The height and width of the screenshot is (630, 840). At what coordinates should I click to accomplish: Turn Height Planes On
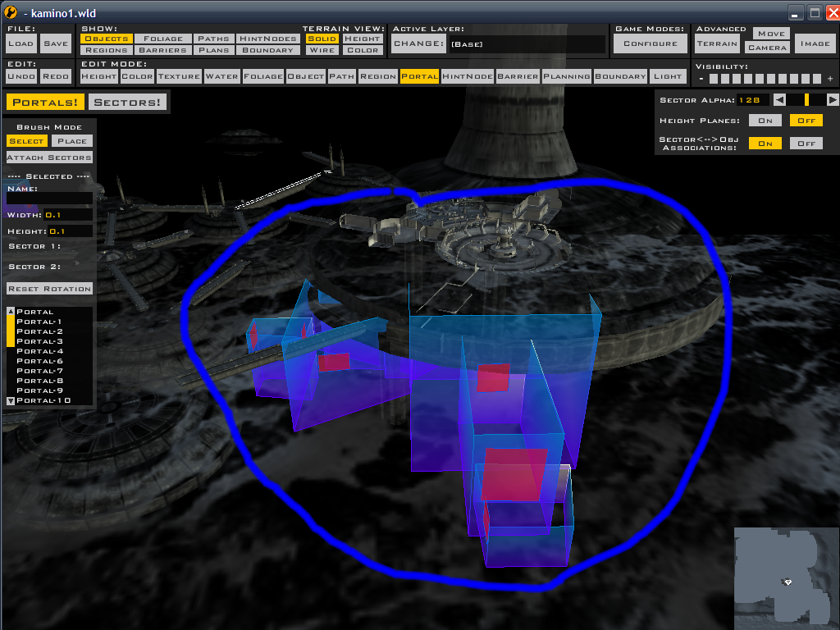pos(765,121)
